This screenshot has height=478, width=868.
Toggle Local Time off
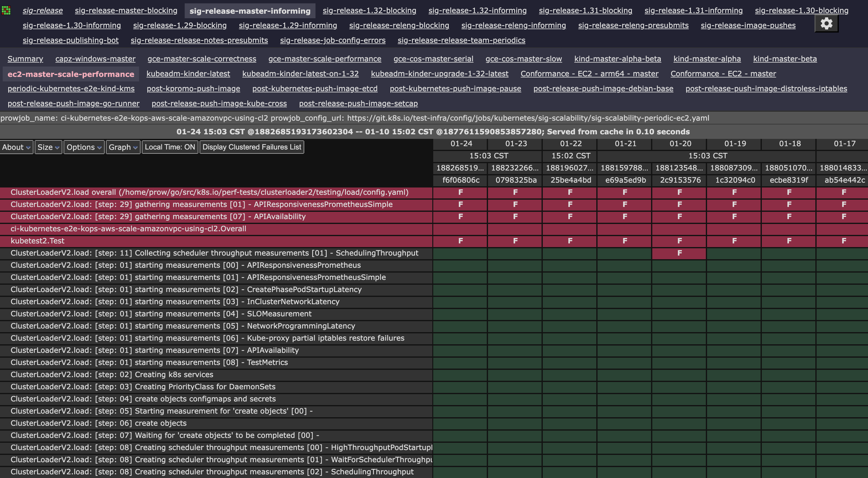(x=170, y=147)
